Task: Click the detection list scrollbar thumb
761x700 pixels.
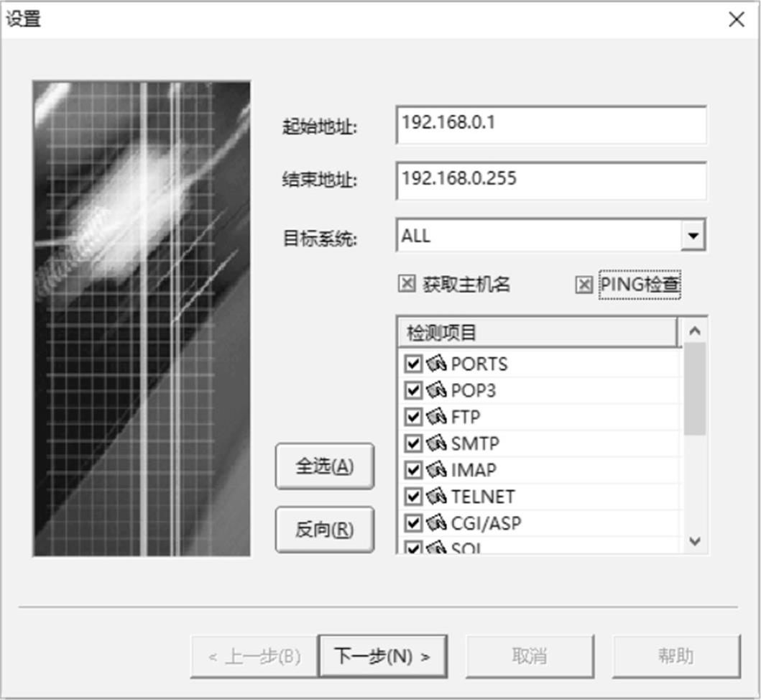Action: [x=695, y=389]
